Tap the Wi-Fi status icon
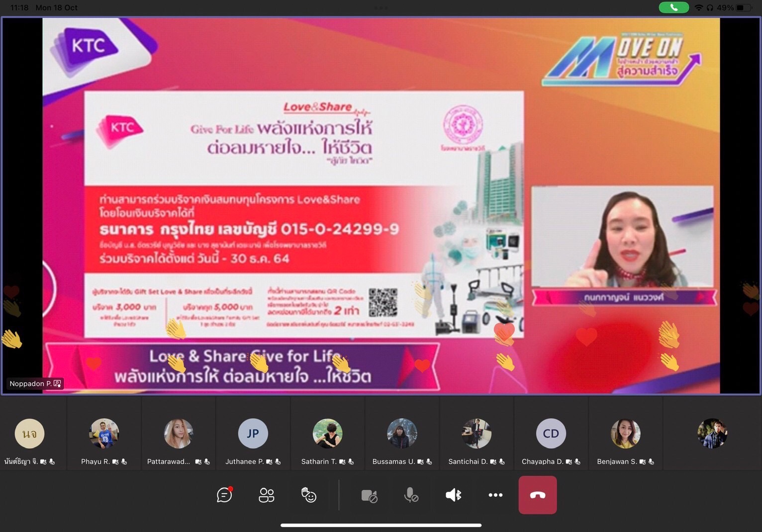The width and height of the screenshot is (762, 532). [698, 7]
